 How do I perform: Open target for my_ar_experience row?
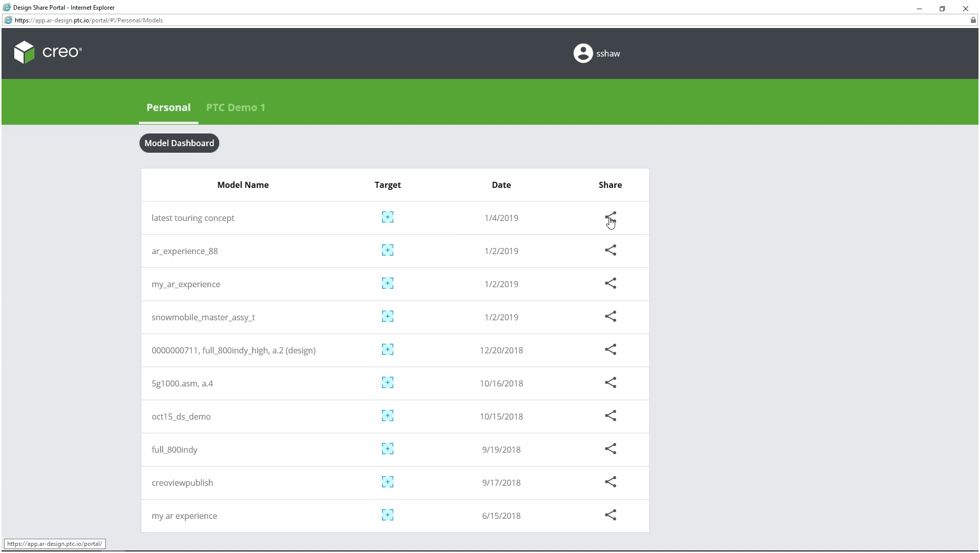coord(387,284)
